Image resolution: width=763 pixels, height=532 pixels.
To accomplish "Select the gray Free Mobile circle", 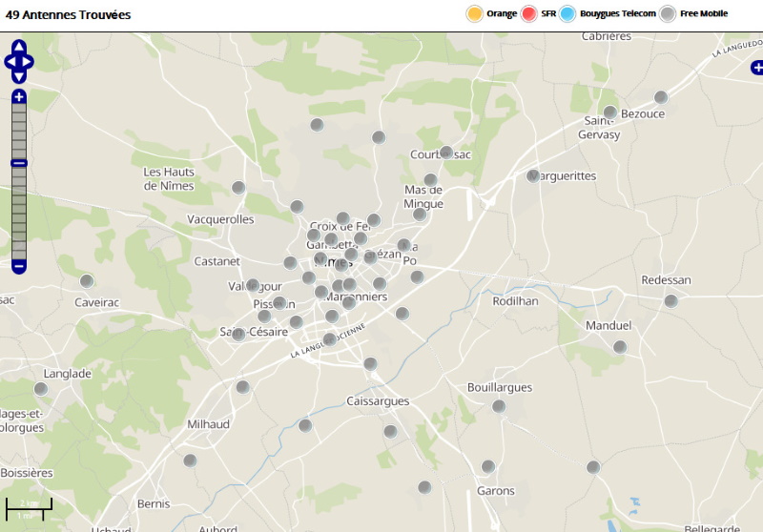I will 669,13.
